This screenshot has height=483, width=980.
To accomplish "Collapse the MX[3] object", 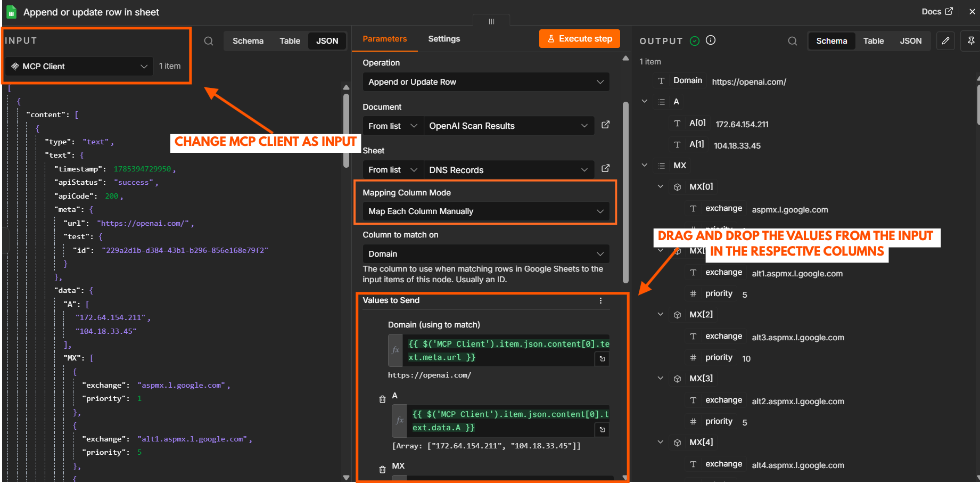I will click(x=661, y=378).
